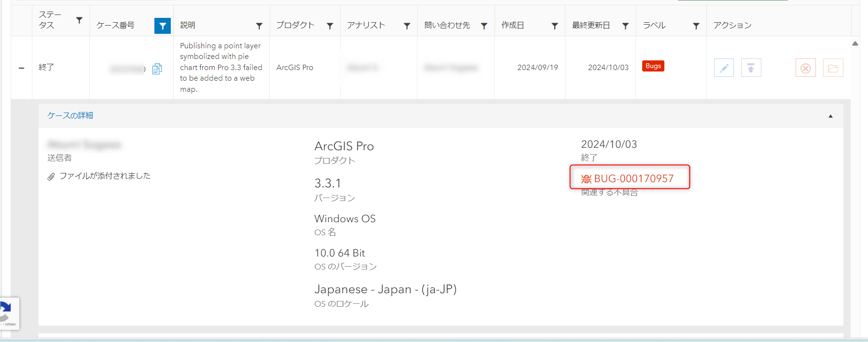Screen dimensions: 868x342
Task: Open the 問い合わせ先 column filter
Action: [x=484, y=26]
